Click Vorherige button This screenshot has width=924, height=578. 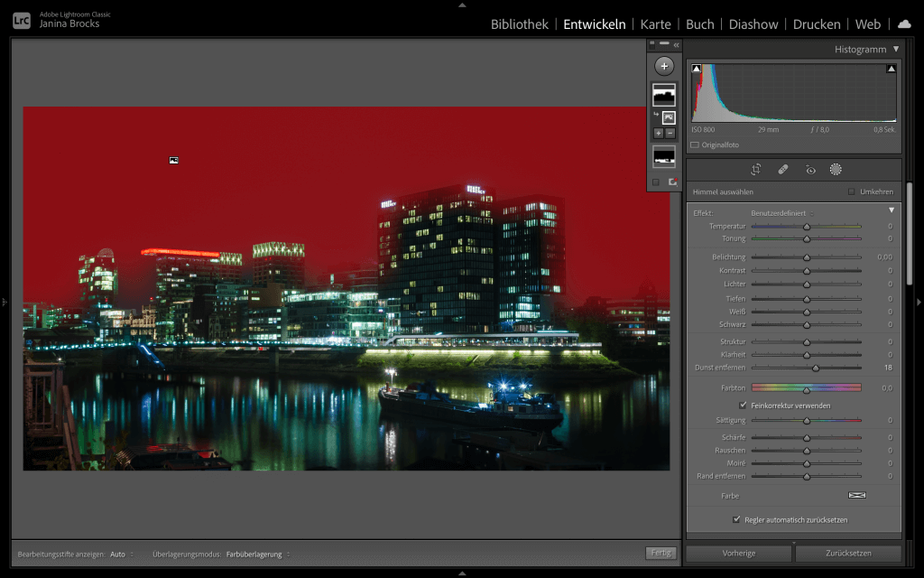tap(738, 554)
